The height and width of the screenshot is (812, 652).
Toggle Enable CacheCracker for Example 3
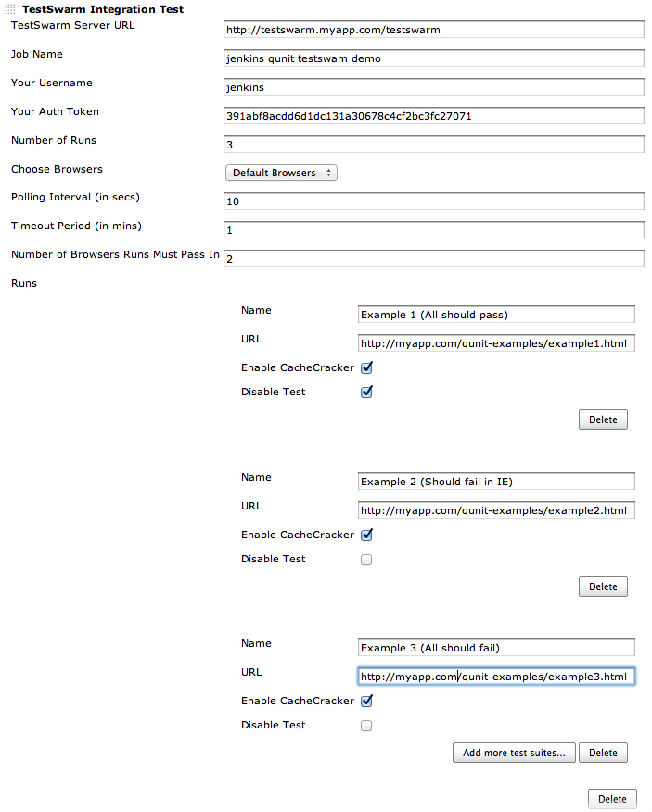click(x=366, y=702)
